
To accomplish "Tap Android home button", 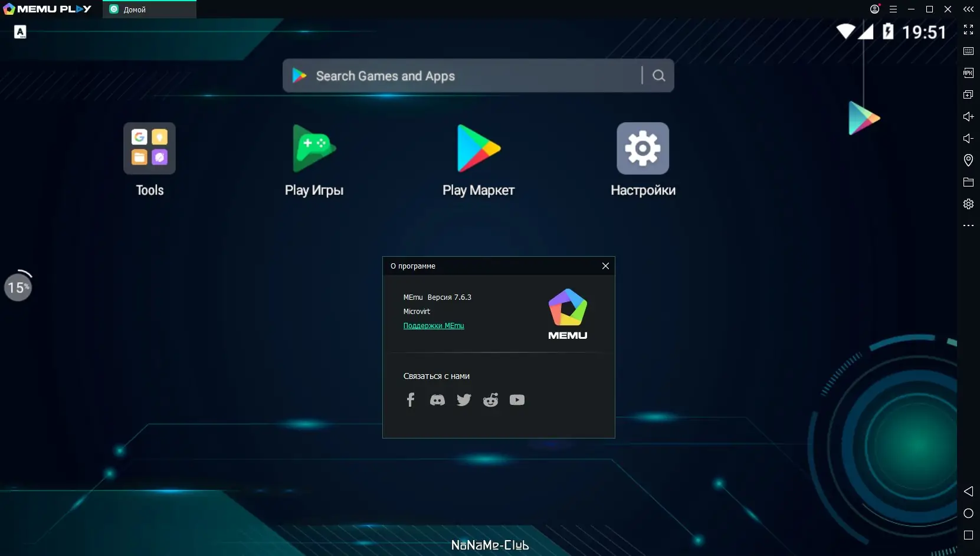I will point(968,514).
